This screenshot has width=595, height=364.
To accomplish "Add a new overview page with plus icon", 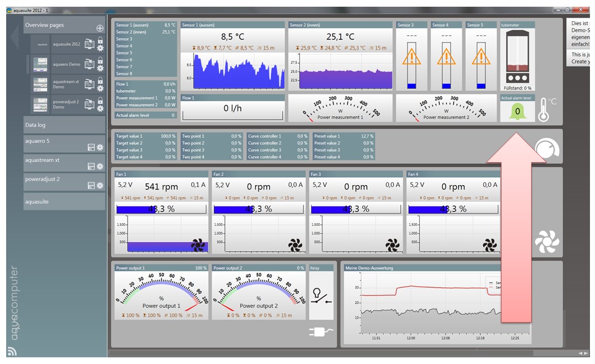I will pyautogui.click(x=100, y=28).
